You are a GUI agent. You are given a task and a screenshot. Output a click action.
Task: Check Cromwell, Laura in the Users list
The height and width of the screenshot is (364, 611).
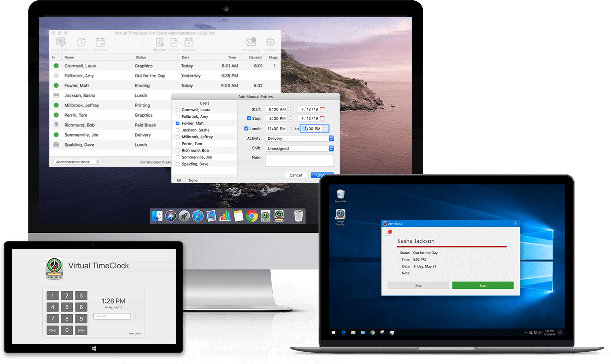click(178, 110)
